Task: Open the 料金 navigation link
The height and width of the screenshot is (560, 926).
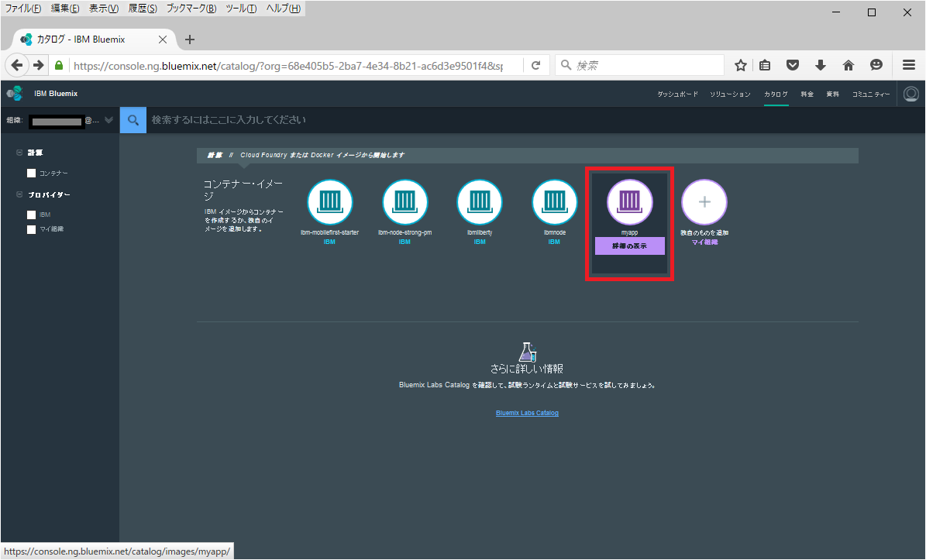Action: pos(807,94)
